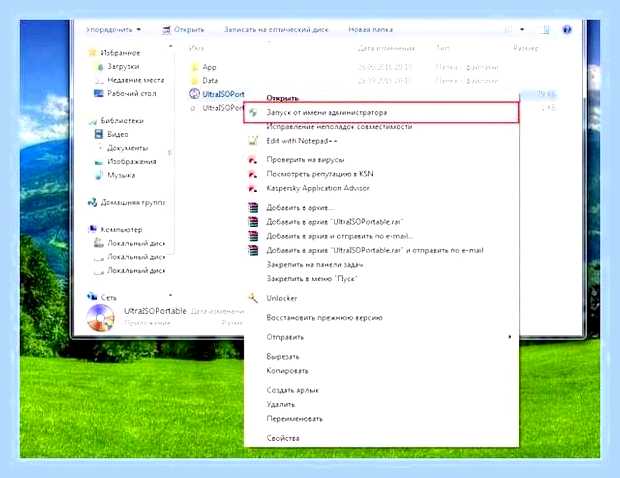Select Создать ярлык
This screenshot has width=620, height=478.
point(293,390)
